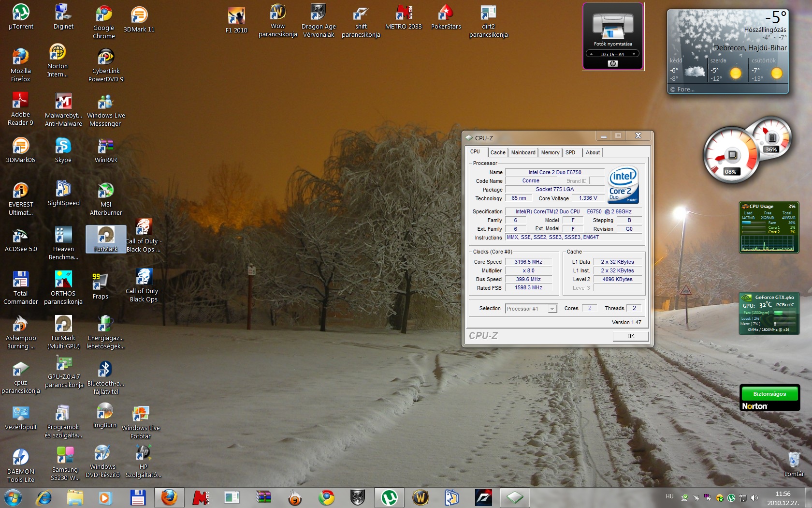The image size is (812, 508).
Task: Open the About tab in CPU-Z
Action: point(593,152)
